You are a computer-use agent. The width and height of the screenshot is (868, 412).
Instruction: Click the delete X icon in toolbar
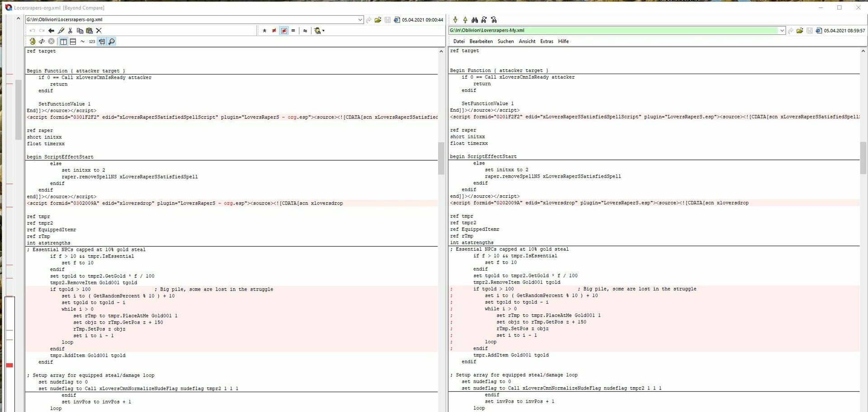point(99,31)
